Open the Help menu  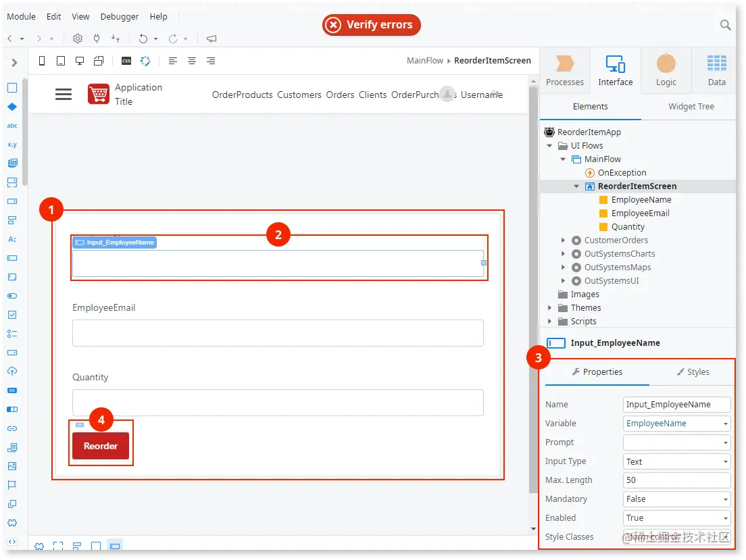click(158, 17)
